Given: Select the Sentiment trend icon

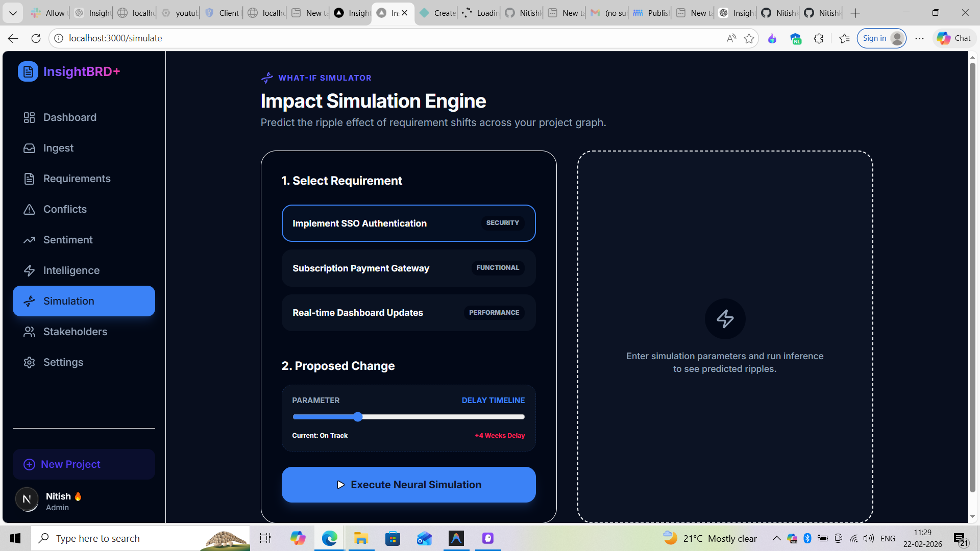Looking at the screenshot, I should click(x=30, y=240).
